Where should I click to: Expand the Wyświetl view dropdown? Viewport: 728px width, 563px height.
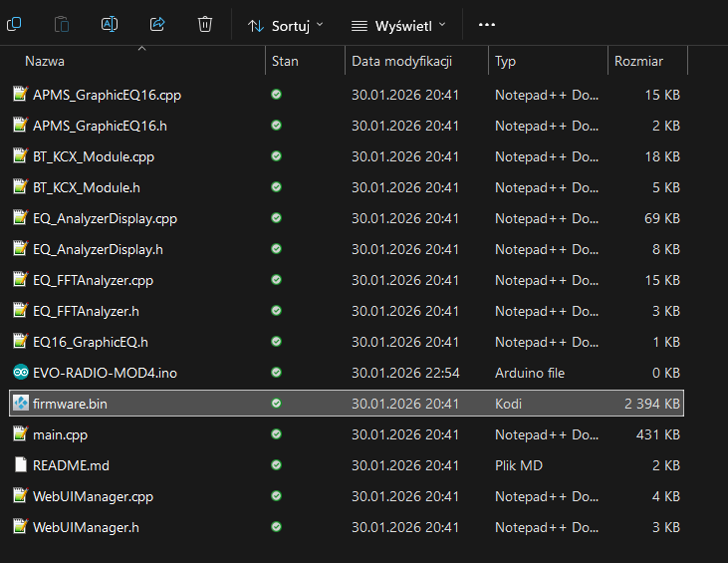tap(398, 24)
